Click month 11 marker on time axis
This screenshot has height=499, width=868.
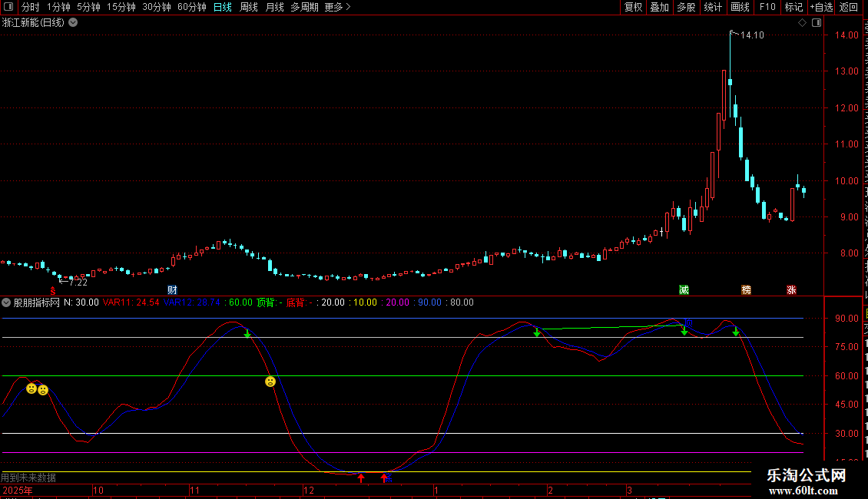[194, 490]
